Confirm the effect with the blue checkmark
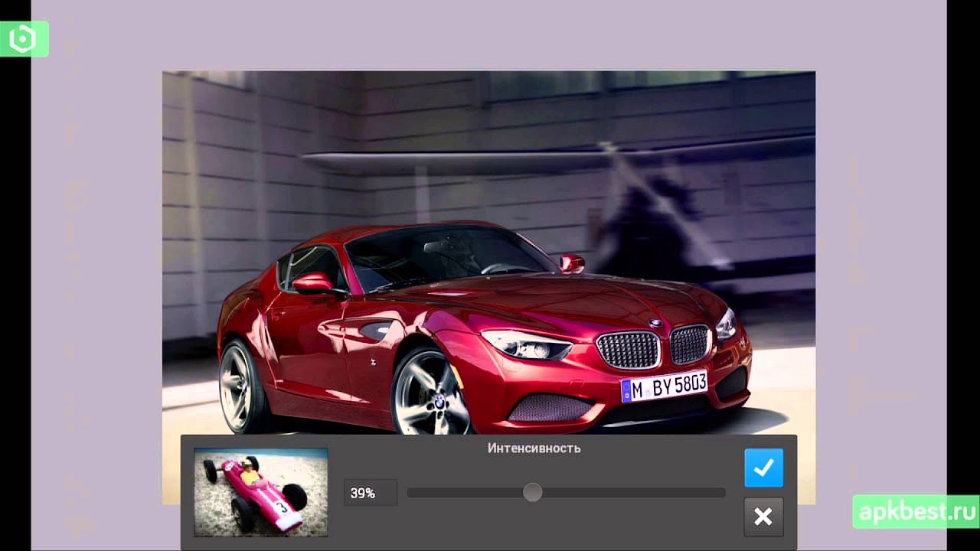980x551 pixels. click(763, 468)
